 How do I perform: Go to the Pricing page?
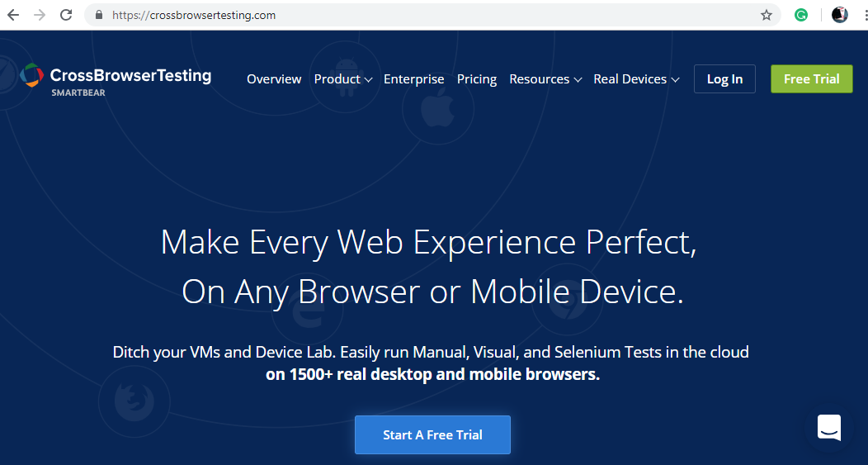(x=477, y=79)
